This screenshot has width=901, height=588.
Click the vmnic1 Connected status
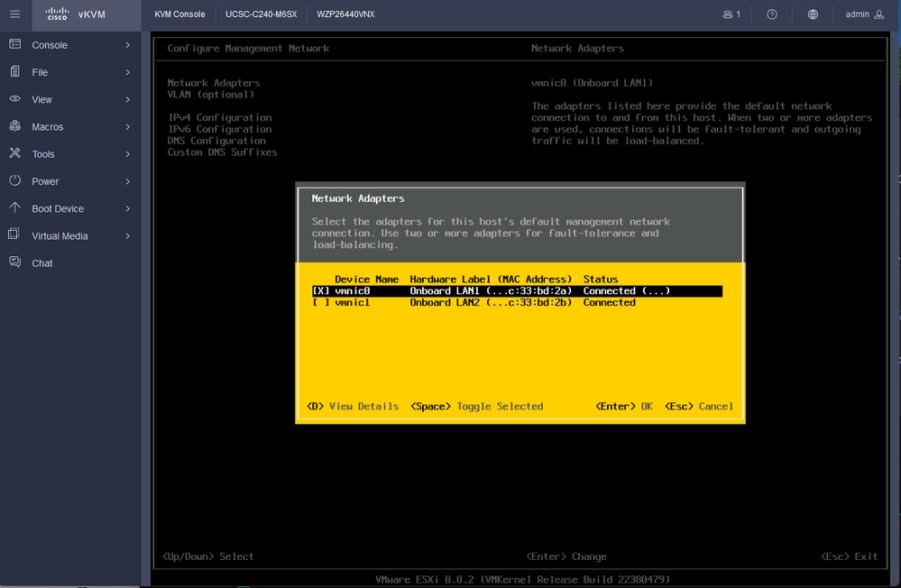(x=609, y=302)
